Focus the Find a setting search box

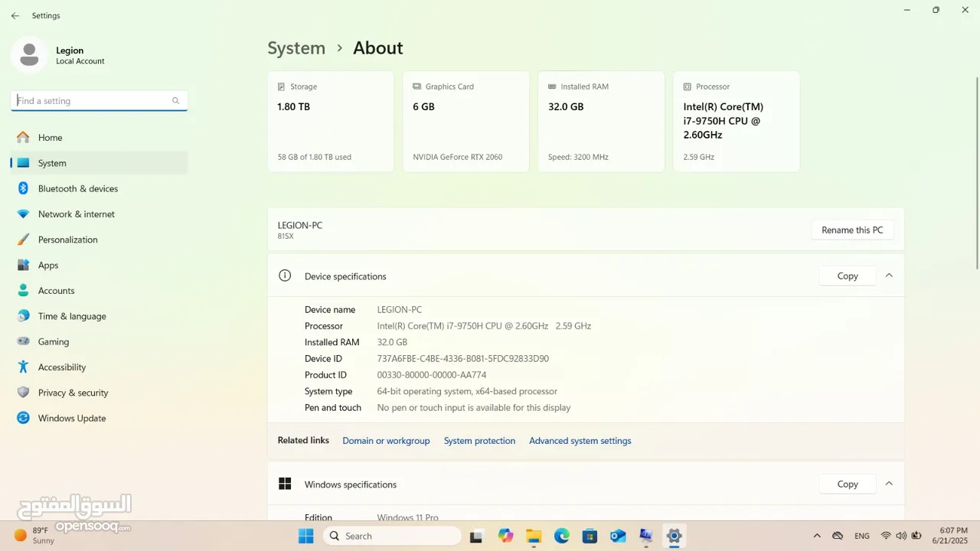coord(99,101)
